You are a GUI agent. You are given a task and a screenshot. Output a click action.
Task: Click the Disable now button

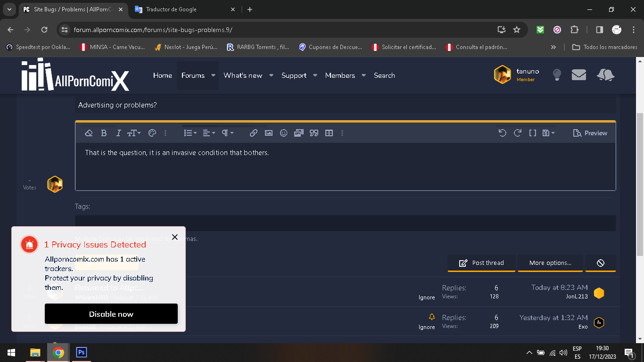tap(111, 314)
